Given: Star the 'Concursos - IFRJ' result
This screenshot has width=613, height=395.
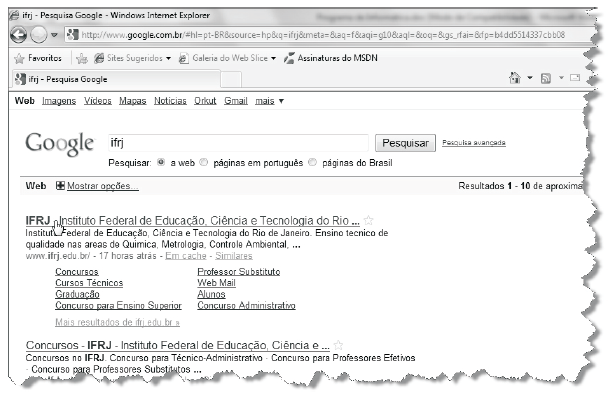Looking at the screenshot, I should 339,345.
